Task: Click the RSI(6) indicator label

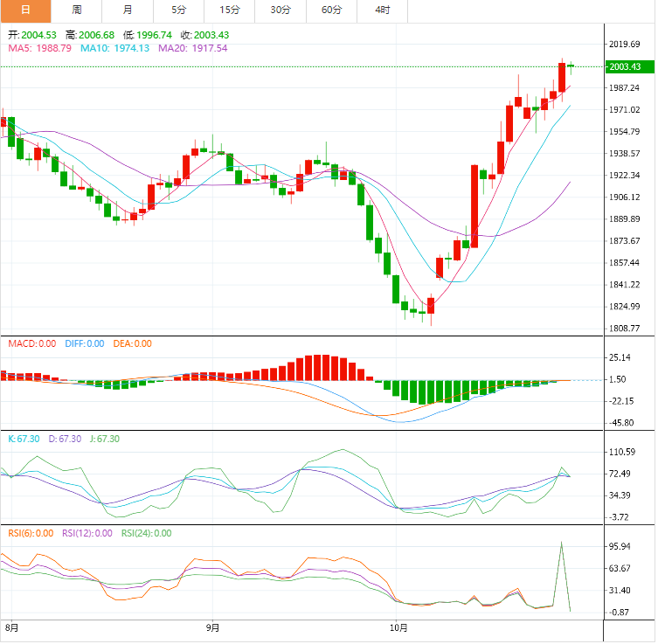Action: pyautogui.click(x=31, y=533)
